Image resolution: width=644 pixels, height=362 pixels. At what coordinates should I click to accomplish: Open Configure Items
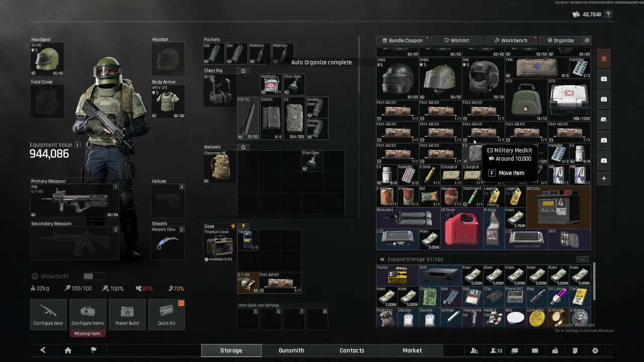pyautogui.click(x=88, y=315)
